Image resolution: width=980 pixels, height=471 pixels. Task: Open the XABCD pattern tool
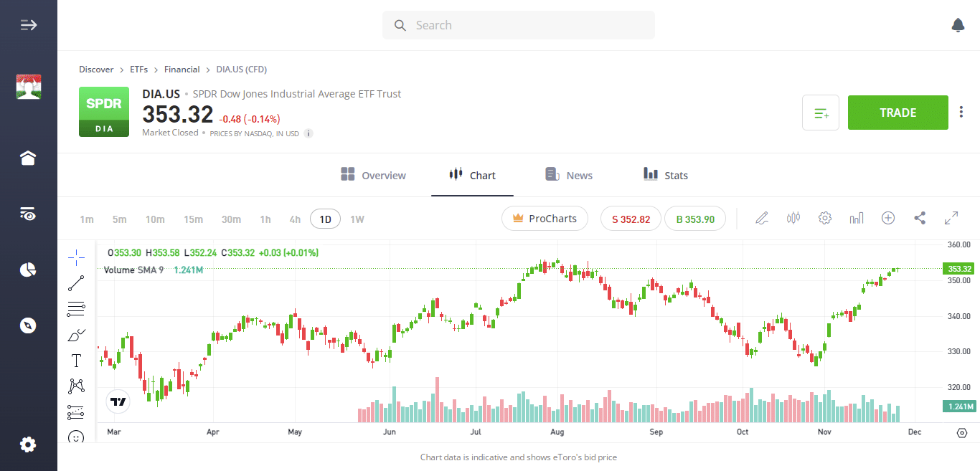pos(76,386)
